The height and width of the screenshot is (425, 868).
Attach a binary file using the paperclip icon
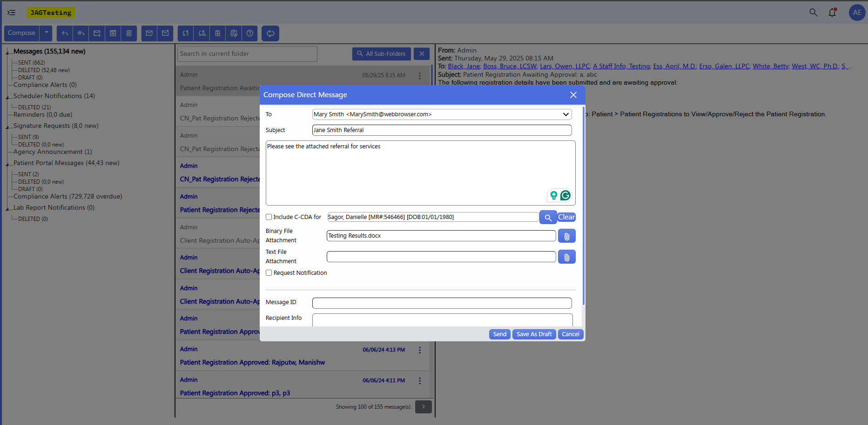point(566,236)
